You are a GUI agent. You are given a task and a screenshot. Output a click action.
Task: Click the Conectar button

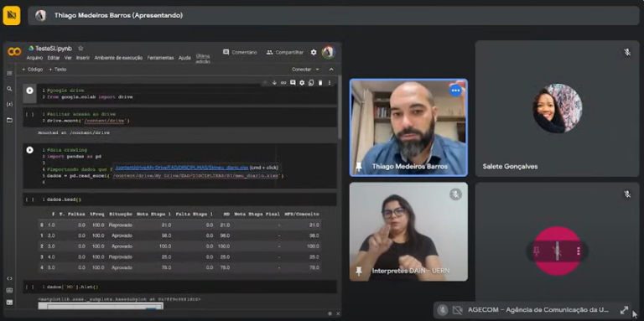coord(302,70)
